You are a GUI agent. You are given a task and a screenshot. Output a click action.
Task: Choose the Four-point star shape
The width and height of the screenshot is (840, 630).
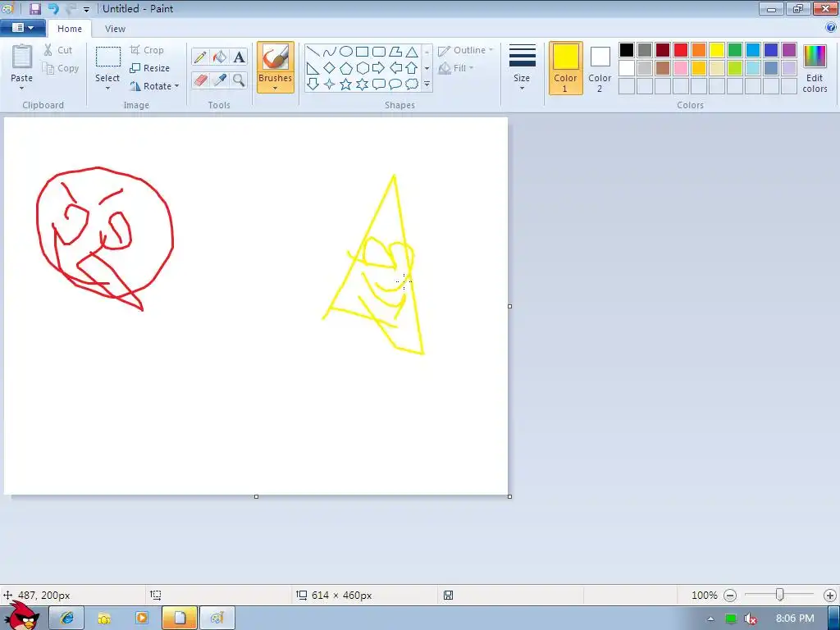(x=330, y=84)
